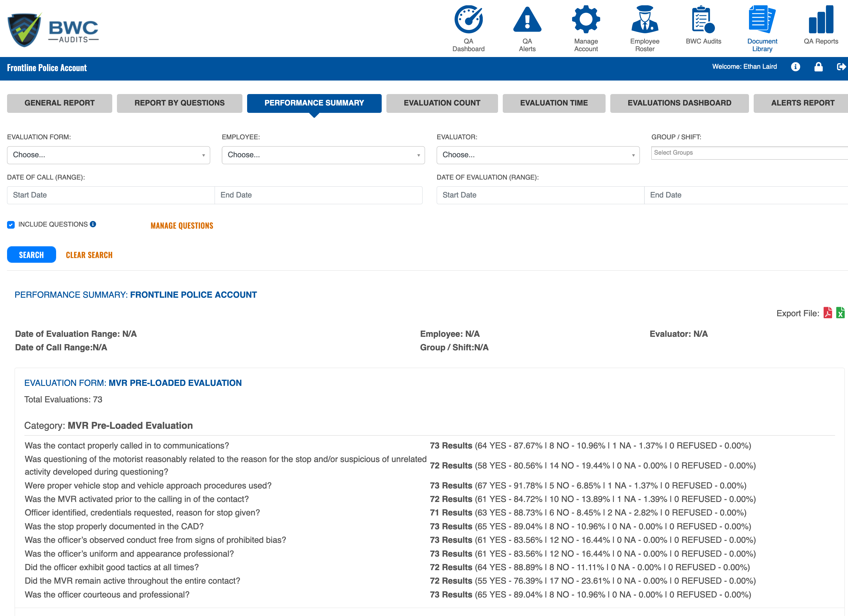
Task: Click Date of Call End Date field
Action: point(319,195)
